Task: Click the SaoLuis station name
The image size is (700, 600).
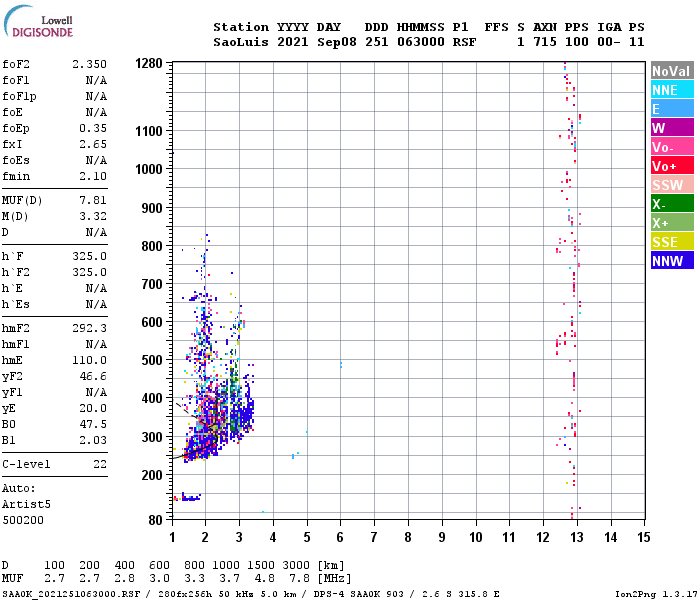Action: 241,42
